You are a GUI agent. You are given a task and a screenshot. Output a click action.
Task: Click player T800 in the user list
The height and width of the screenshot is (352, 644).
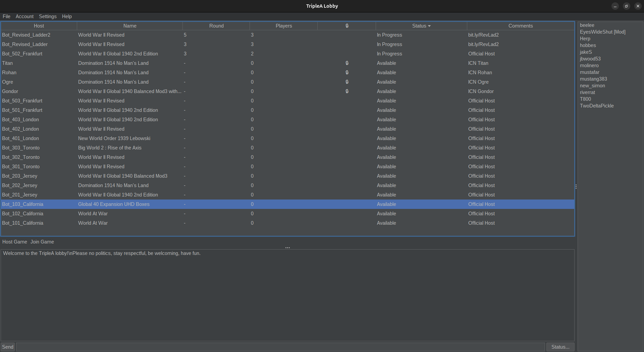(585, 99)
